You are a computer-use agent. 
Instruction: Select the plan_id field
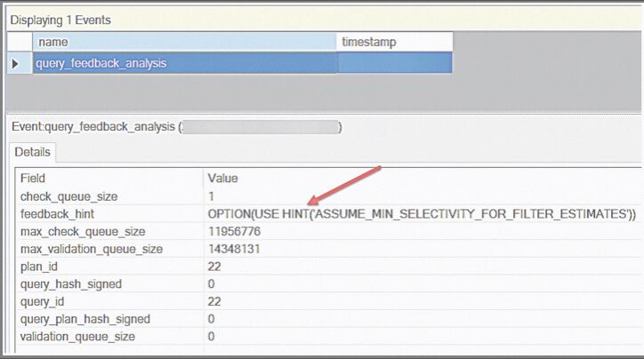[39, 267]
